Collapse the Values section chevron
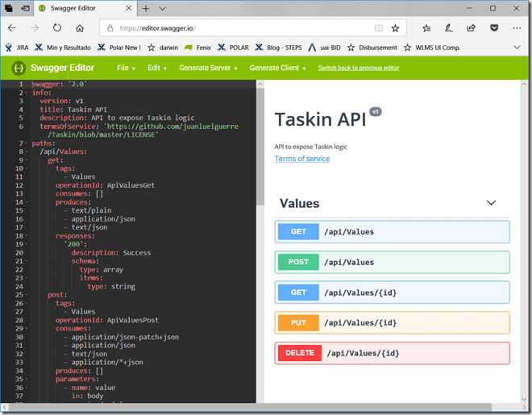The width and height of the screenshot is (532, 415). pyautogui.click(x=491, y=203)
